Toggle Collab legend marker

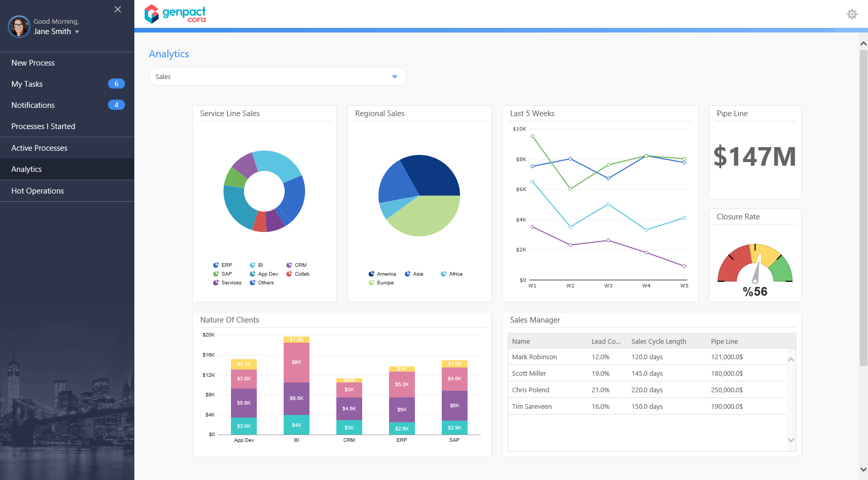[289, 274]
